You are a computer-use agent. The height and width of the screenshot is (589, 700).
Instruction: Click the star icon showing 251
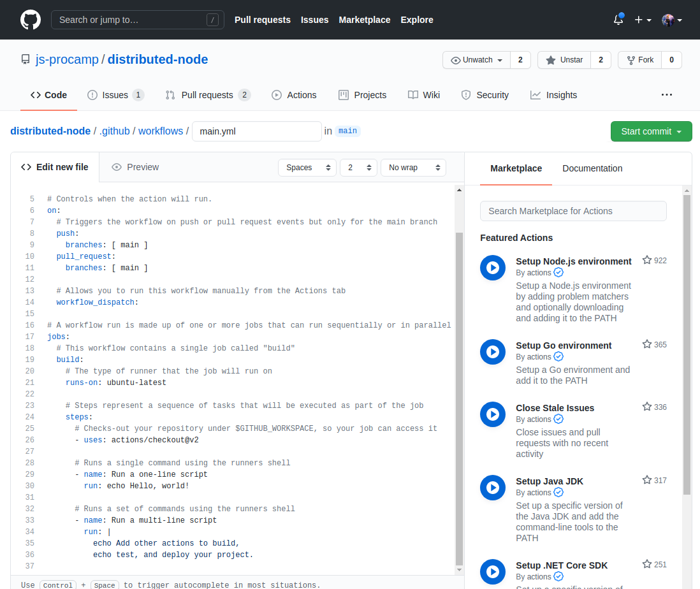(x=647, y=565)
